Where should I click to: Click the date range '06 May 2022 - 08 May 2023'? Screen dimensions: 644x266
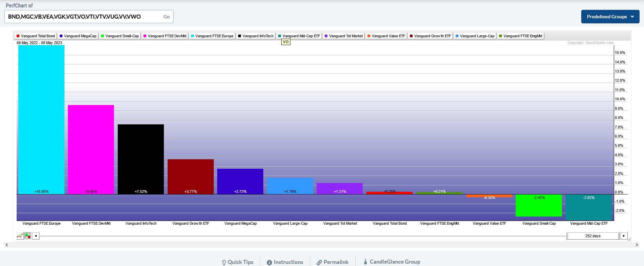coord(39,43)
